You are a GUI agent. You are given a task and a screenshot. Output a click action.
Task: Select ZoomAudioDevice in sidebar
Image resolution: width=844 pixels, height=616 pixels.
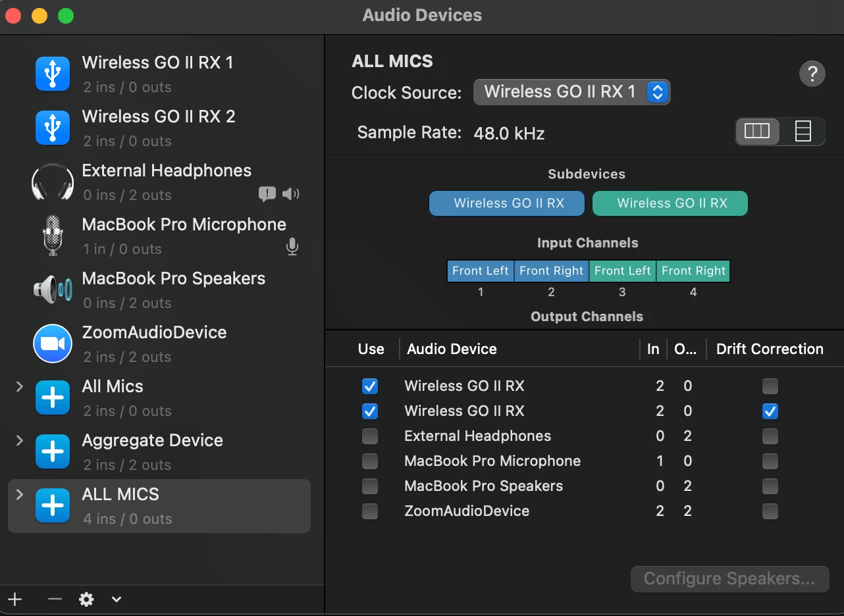point(159,344)
